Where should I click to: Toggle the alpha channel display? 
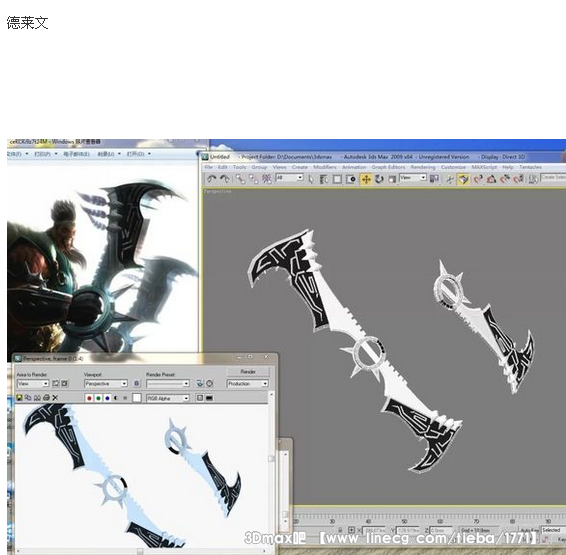[x=116, y=398]
